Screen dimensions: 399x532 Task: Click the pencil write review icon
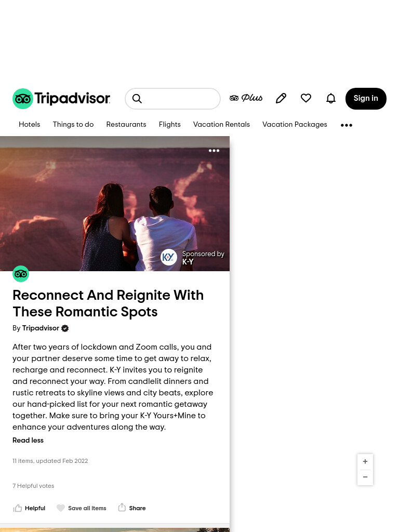[x=281, y=98]
